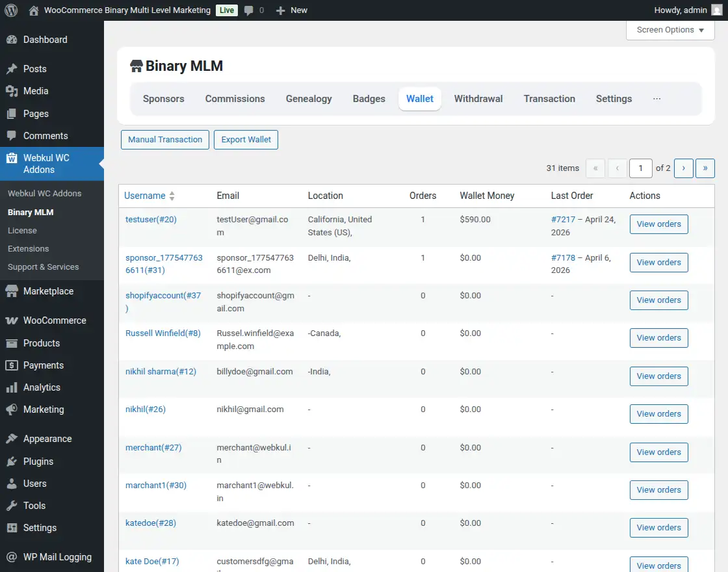The image size is (728, 572).
Task: View orders for katedoe(#28)
Action: pyautogui.click(x=659, y=528)
